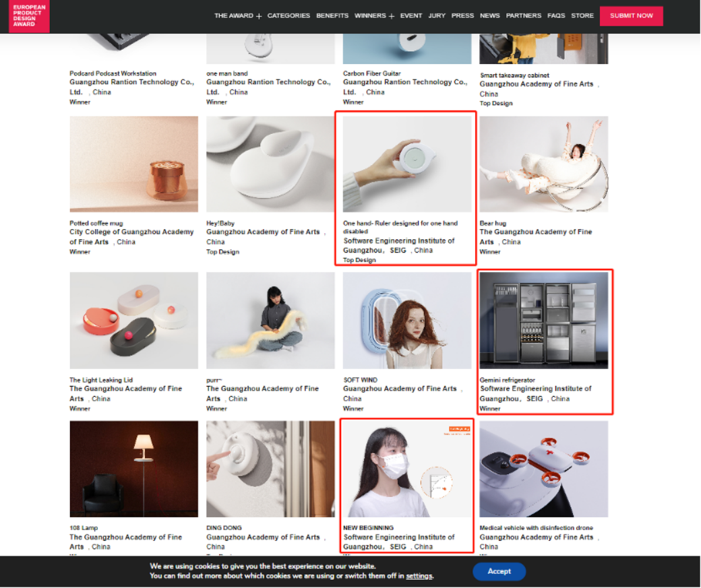Click The Light Leaking Lid title
701x588 pixels.
point(101,380)
